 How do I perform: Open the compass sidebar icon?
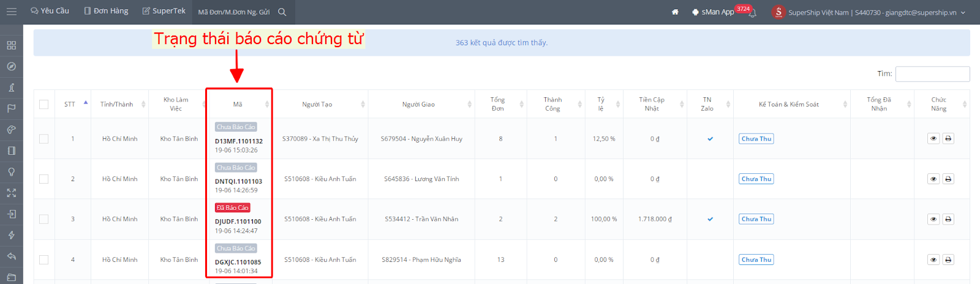(x=11, y=66)
